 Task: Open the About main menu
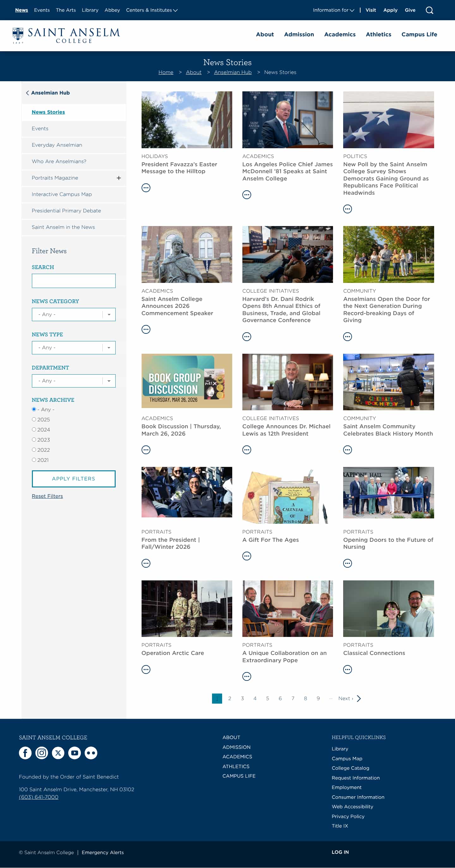pyautogui.click(x=265, y=34)
